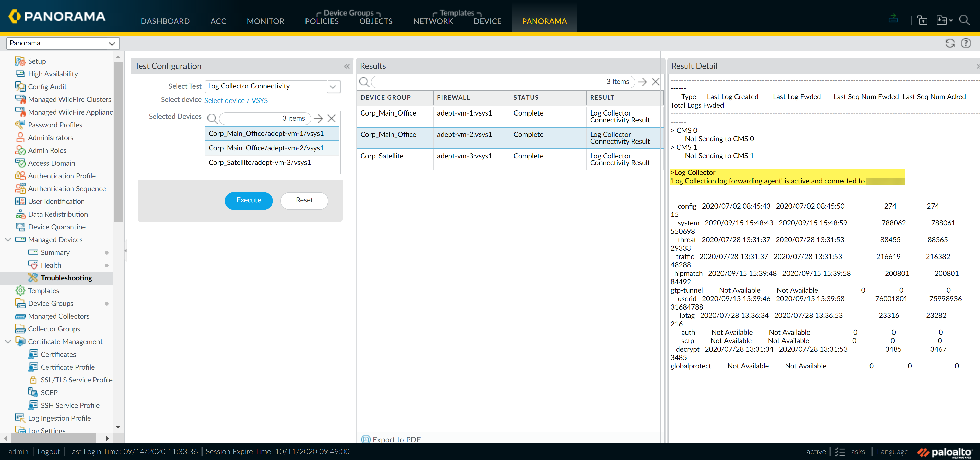Clear the Results filter with the X icon
The height and width of the screenshot is (460, 980).
[655, 82]
